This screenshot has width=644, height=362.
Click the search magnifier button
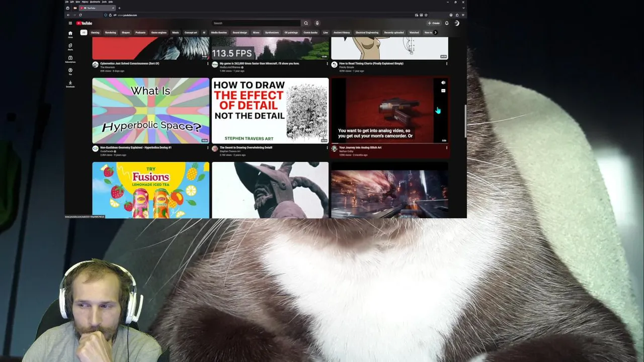[x=306, y=23]
